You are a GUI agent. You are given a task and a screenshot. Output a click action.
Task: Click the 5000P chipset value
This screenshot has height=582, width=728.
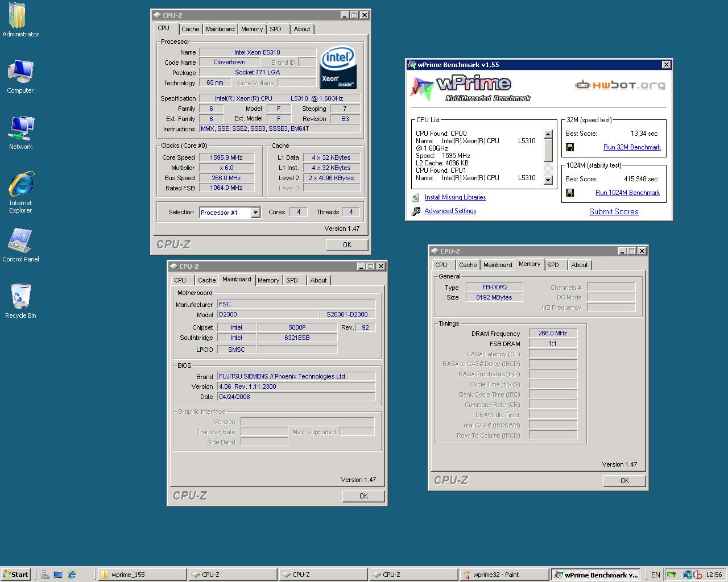[297, 327]
